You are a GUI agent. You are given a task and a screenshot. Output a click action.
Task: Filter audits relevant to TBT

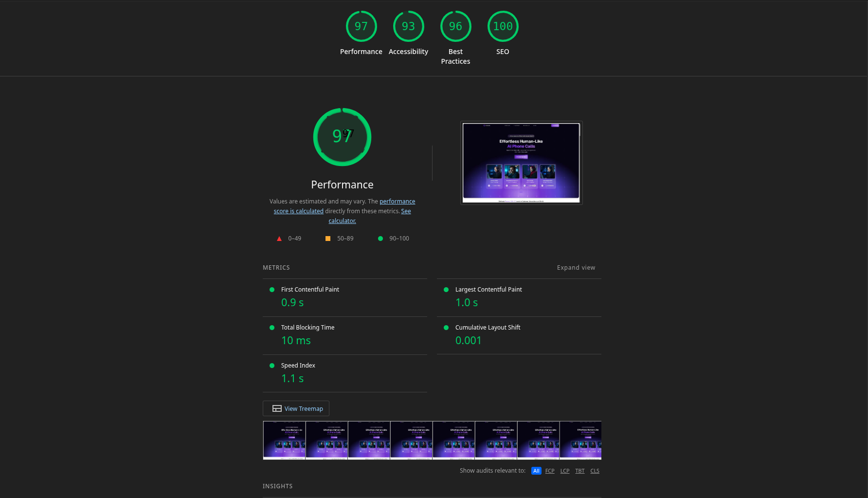[580, 471]
